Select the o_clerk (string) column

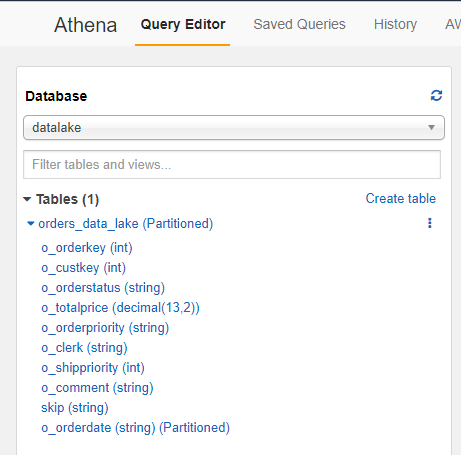[84, 348]
